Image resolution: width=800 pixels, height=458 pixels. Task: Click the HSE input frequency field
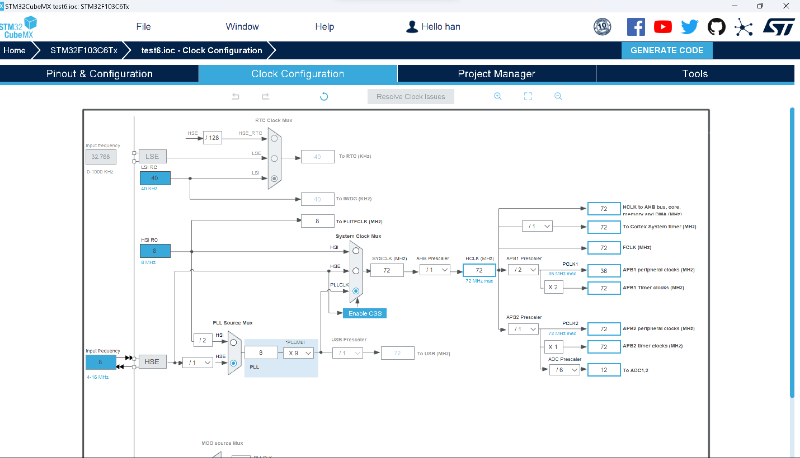coord(99,362)
